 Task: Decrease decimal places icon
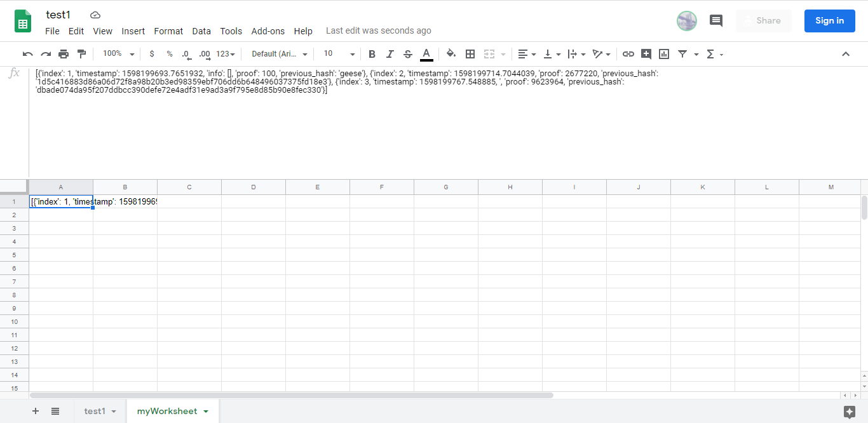186,54
